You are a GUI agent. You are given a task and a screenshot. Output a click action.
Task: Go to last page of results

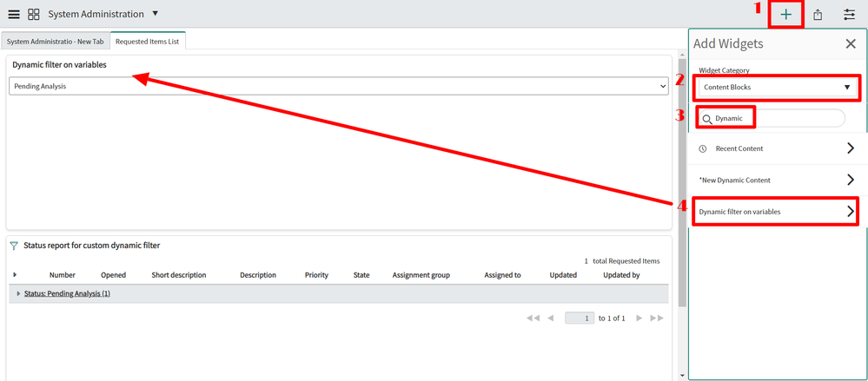click(x=657, y=318)
